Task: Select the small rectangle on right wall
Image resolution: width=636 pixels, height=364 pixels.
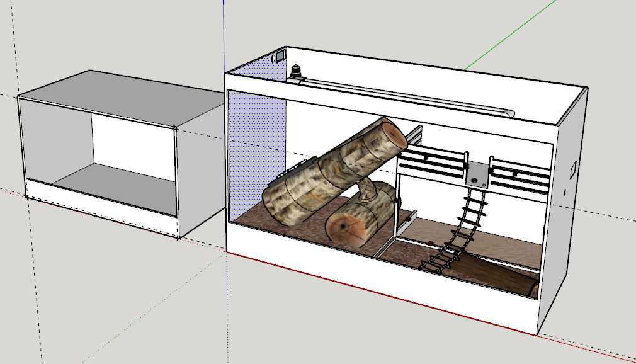Action: pyautogui.click(x=573, y=169)
